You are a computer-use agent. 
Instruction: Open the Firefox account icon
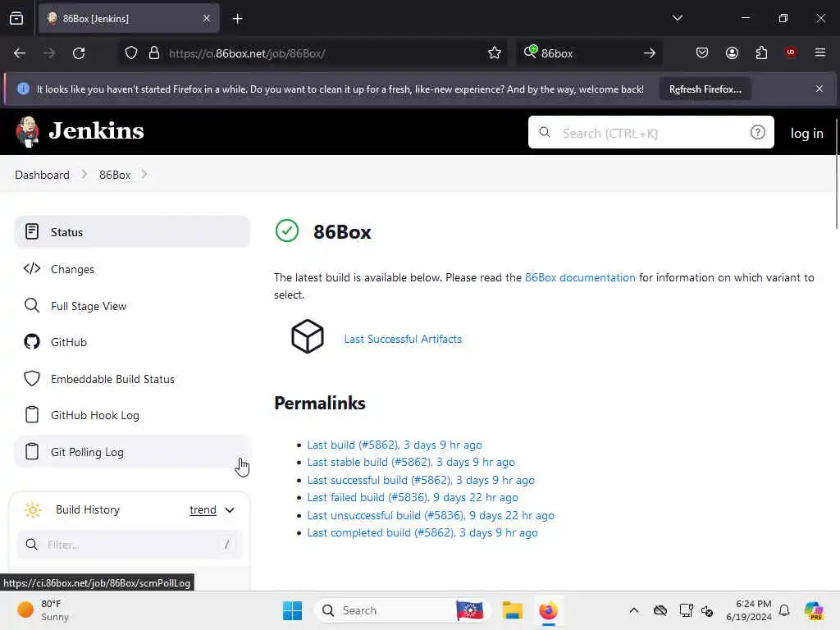(x=732, y=52)
